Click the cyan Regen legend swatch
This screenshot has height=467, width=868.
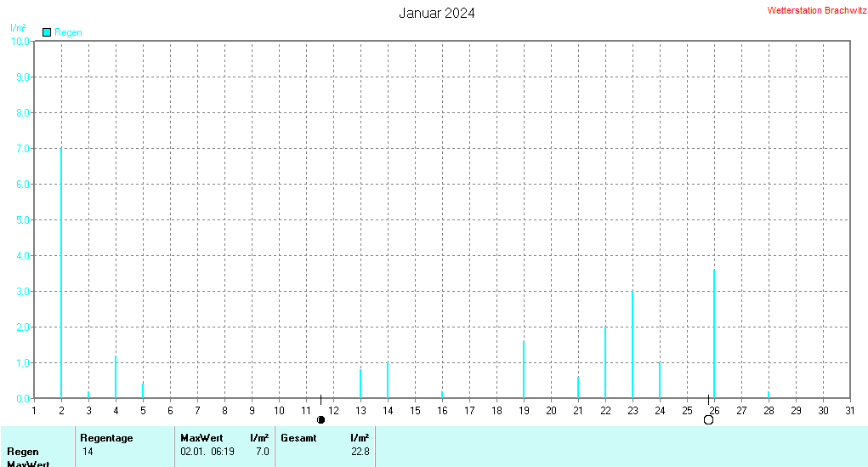click(x=47, y=32)
